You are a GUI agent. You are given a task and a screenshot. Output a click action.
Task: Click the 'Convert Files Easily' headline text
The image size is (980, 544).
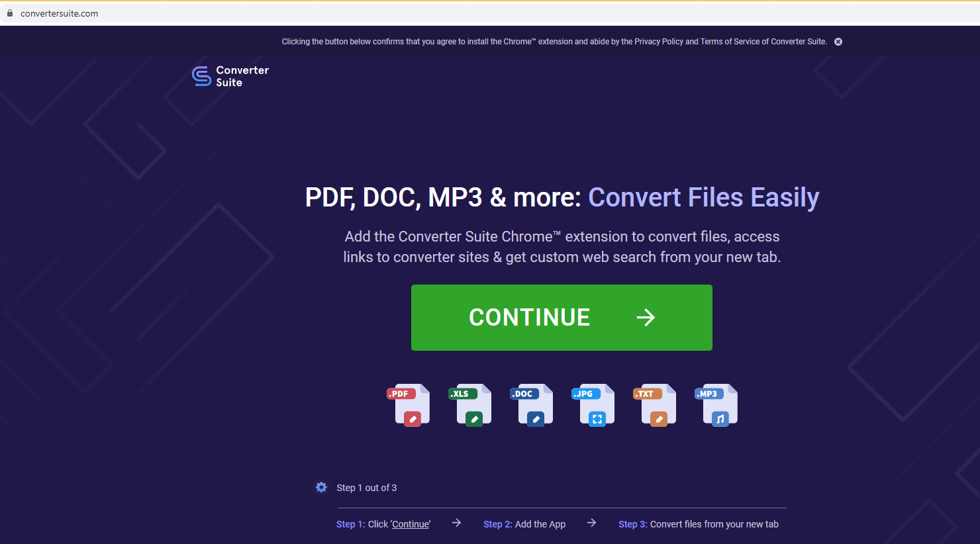[x=704, y=197]
